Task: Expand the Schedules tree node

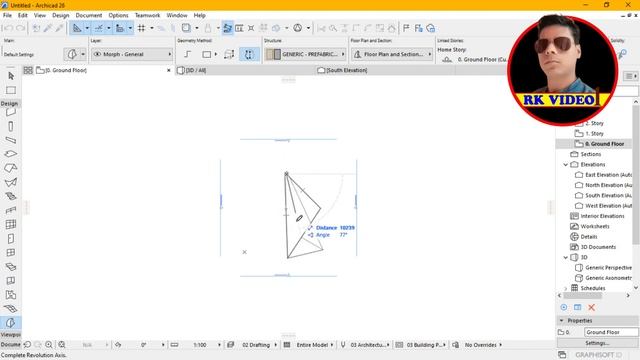Action: click(x=566, y=288)
